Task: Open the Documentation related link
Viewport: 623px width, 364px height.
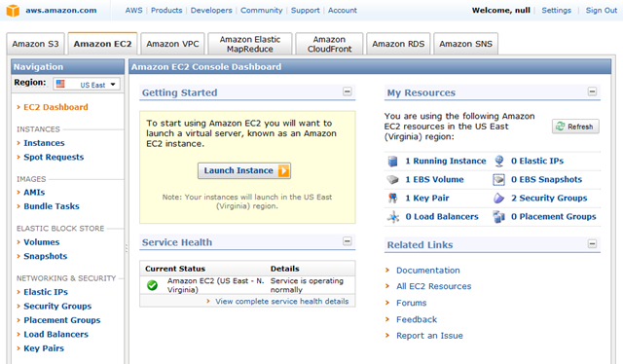Action: point(428,271)
